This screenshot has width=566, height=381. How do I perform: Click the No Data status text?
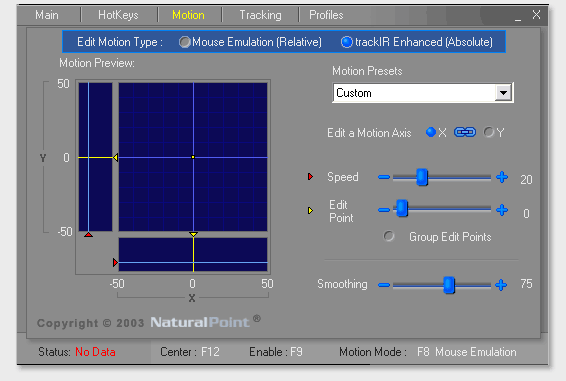pyautogui.click(x=95, y=352)
